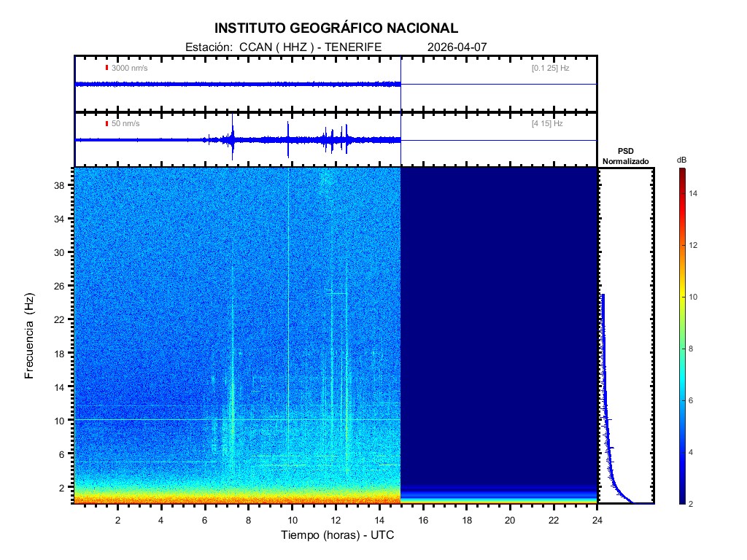This screenshot has height=560, width=747.
Task: Click the [0.1 25] Hz filter label
Action: 550,68
